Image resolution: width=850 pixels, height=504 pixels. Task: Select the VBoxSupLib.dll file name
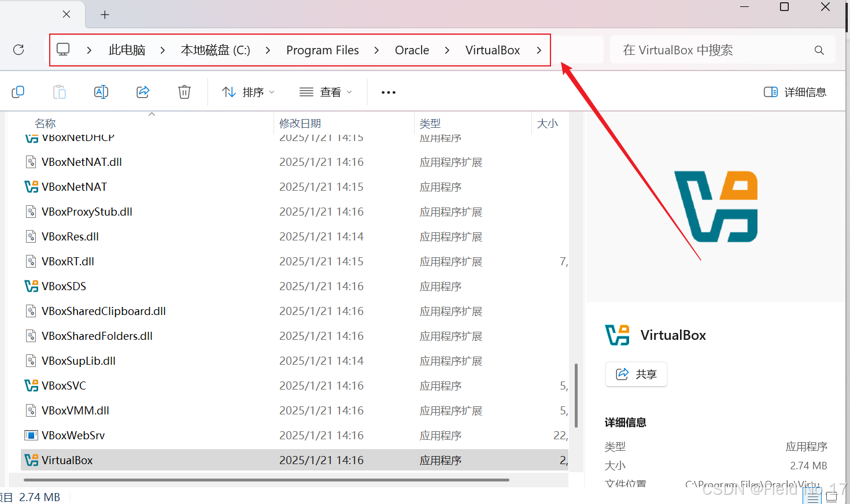coord(79,361)
